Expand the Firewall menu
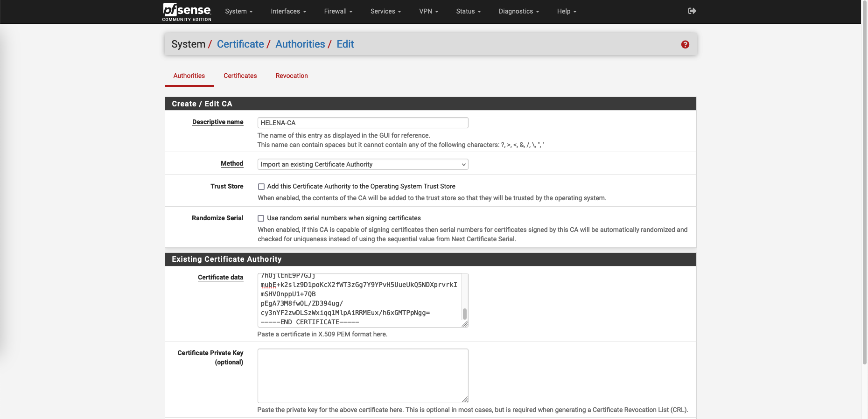Viewport: 868px width, 419px height. tap(338, 11)
